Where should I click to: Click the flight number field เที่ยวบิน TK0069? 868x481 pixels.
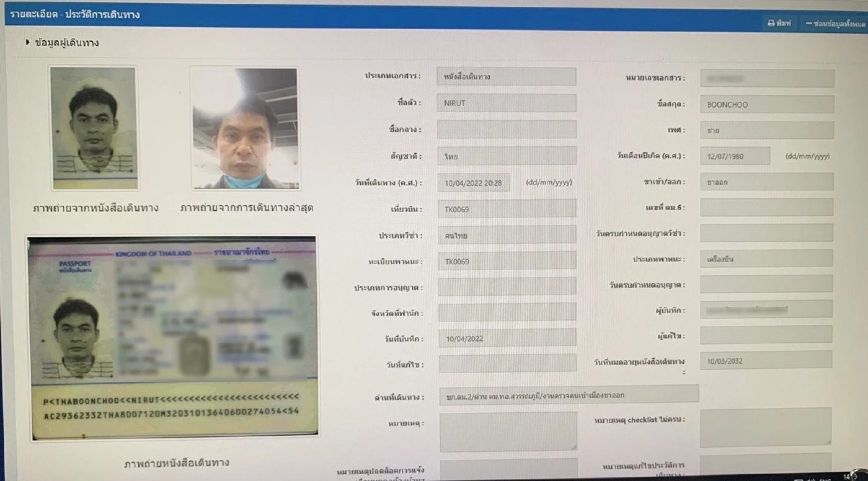click(506, 209)
